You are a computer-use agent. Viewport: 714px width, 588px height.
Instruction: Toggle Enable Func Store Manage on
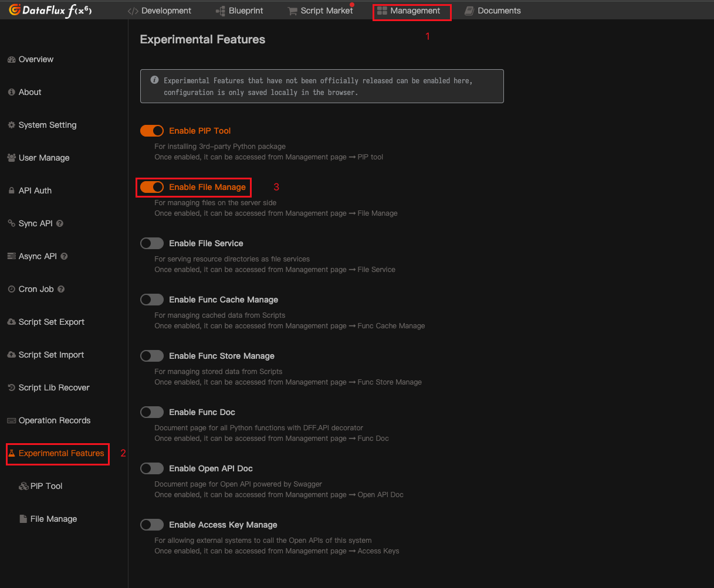pos(152,356)
